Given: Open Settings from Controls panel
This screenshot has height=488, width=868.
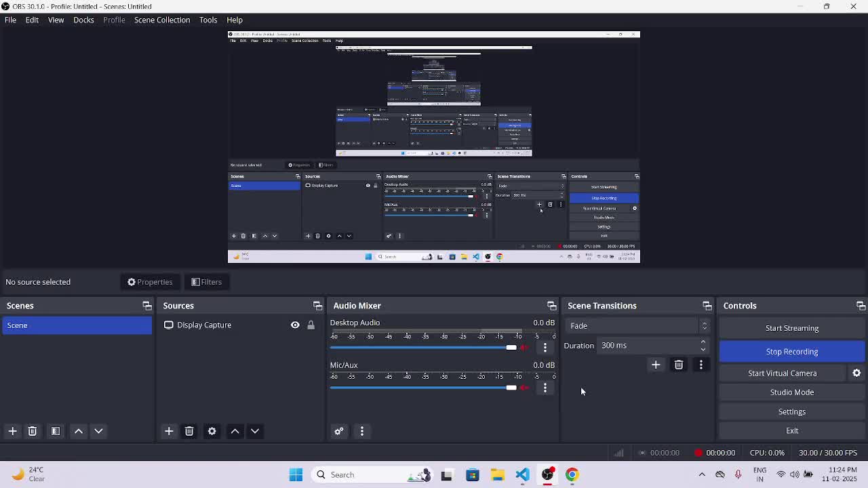Looking at the screenshot, I should (792, 411).
